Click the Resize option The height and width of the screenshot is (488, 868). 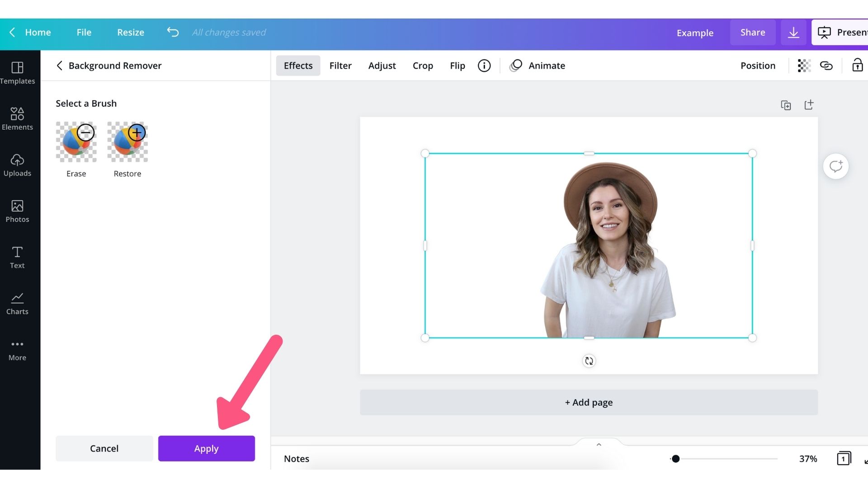[x=131, y=32]
